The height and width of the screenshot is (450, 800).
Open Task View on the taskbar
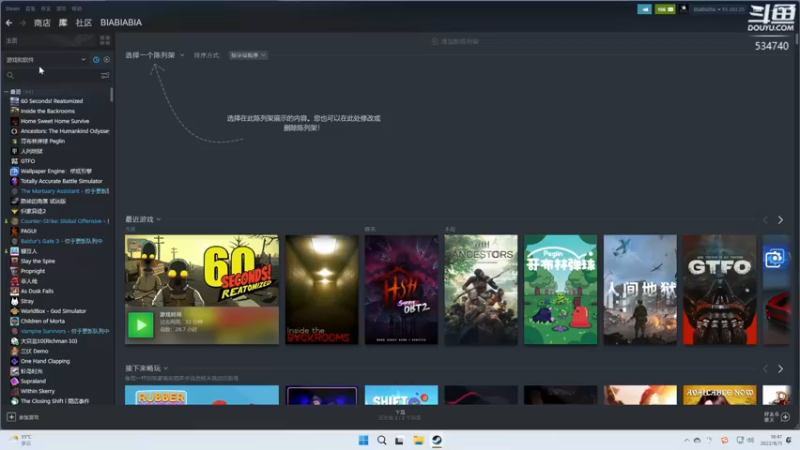pyautogui.click(x=399, y=440)
